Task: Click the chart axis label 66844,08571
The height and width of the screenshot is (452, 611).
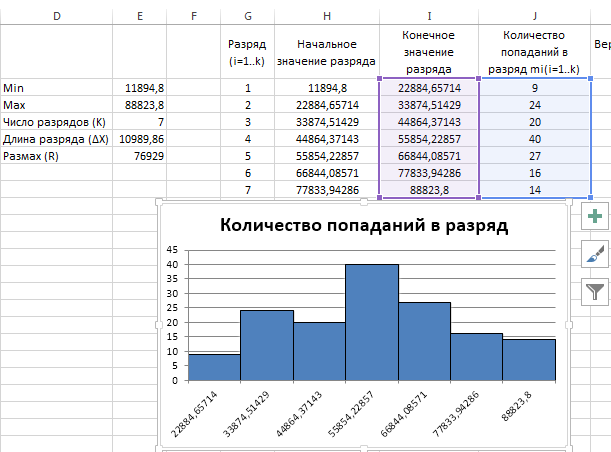Action: 404,414
